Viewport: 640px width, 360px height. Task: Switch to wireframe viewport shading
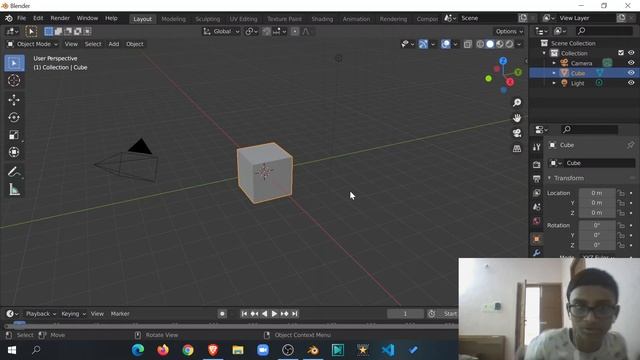pyautogui.click(x=480, y=44)
